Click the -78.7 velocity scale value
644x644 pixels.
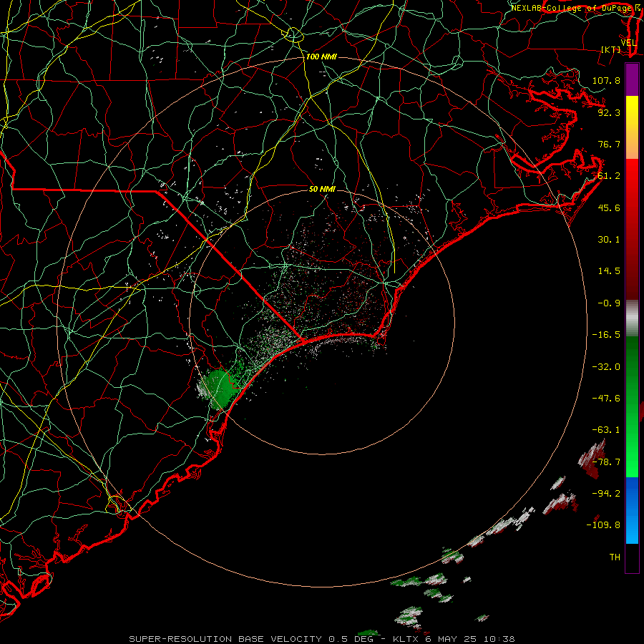click(606, 462)
